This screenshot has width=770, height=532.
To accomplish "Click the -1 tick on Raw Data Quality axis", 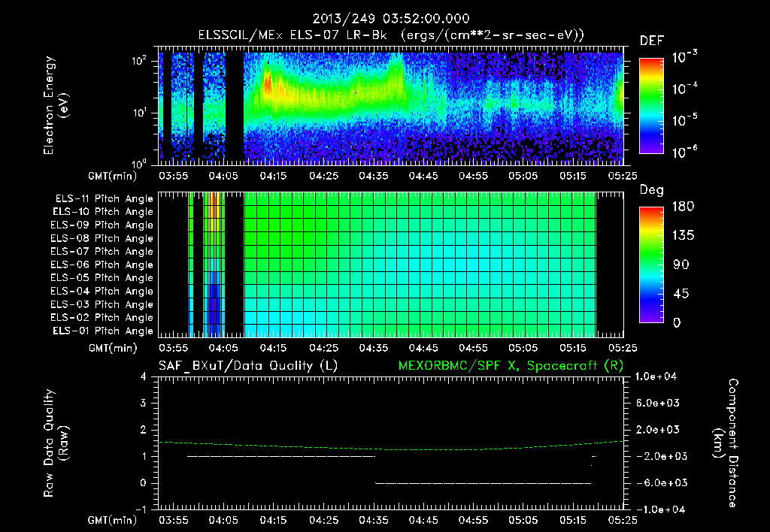I will (141, 509).
